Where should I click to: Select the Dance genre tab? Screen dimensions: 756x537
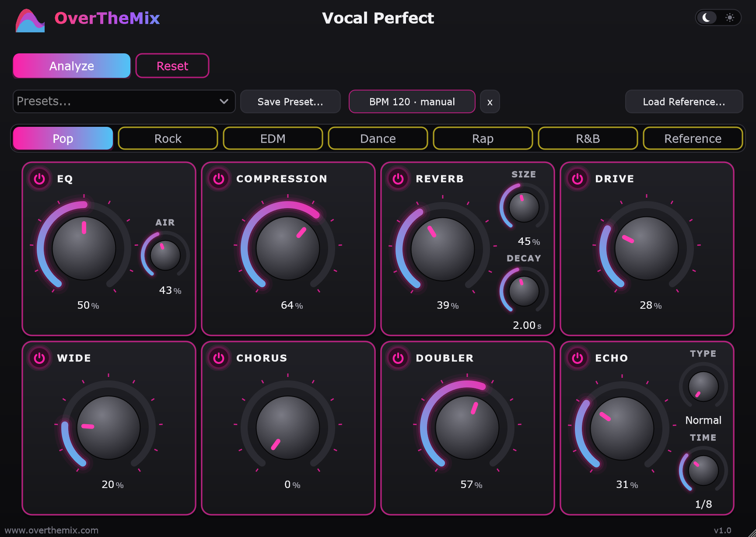378,139
